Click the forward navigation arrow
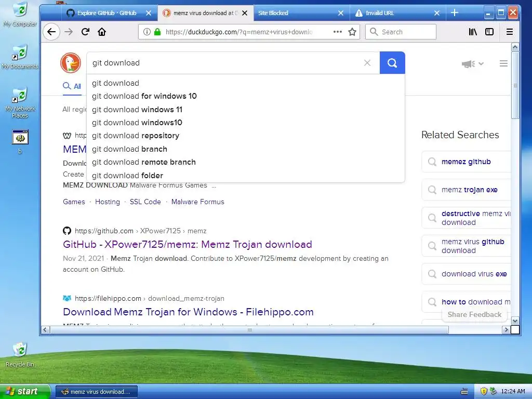The height and width of the screenshot is (399, 532). [69, 32]
